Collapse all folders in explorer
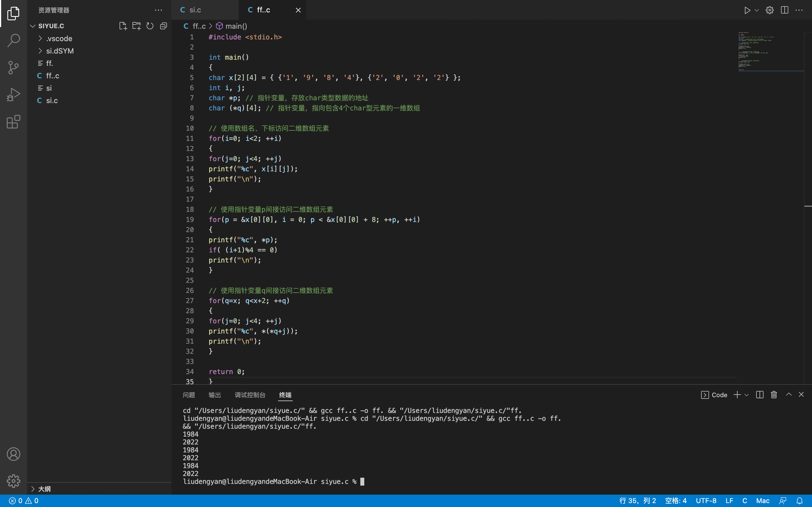Viewport: 812px width, 507px height. 164,26
